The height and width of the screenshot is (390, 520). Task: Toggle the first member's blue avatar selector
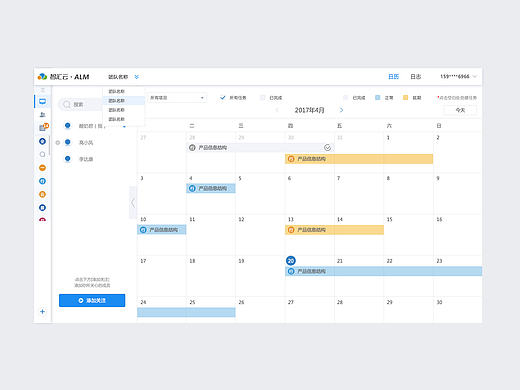point(68,126)
